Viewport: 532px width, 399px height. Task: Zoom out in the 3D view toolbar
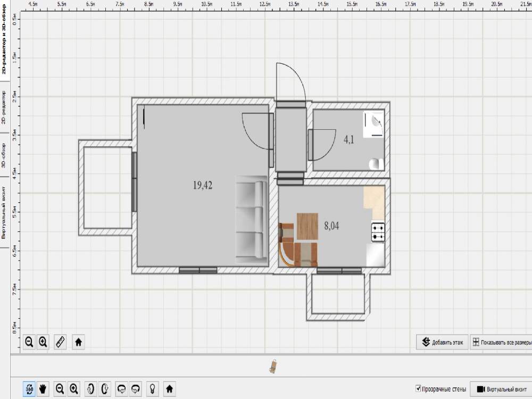pos(60,389)
